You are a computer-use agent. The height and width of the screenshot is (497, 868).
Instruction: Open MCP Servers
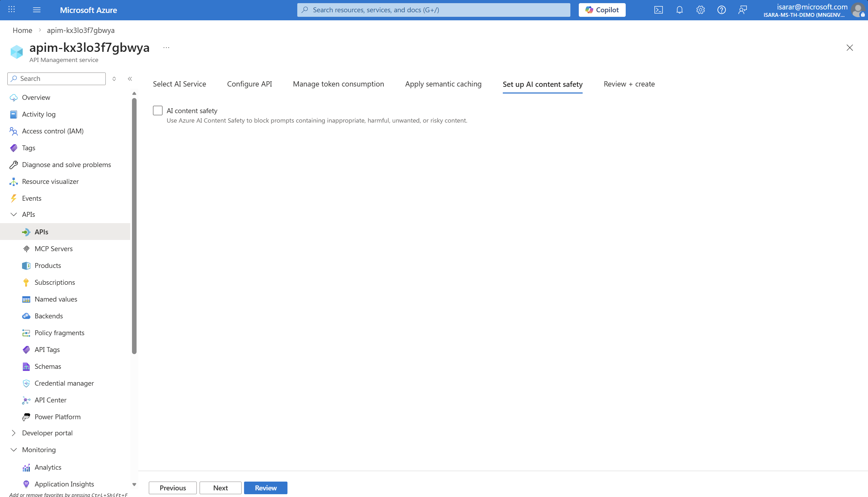[54, 249]
